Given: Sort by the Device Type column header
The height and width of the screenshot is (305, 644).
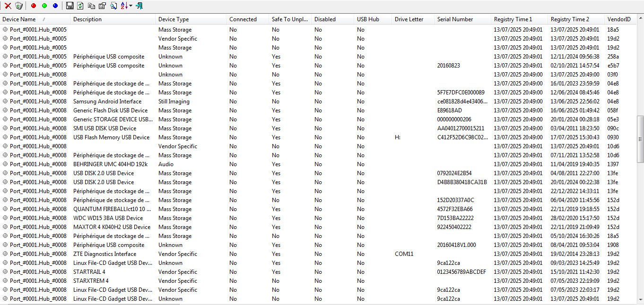Looking at the screenshot, I should tap(191, 19).
